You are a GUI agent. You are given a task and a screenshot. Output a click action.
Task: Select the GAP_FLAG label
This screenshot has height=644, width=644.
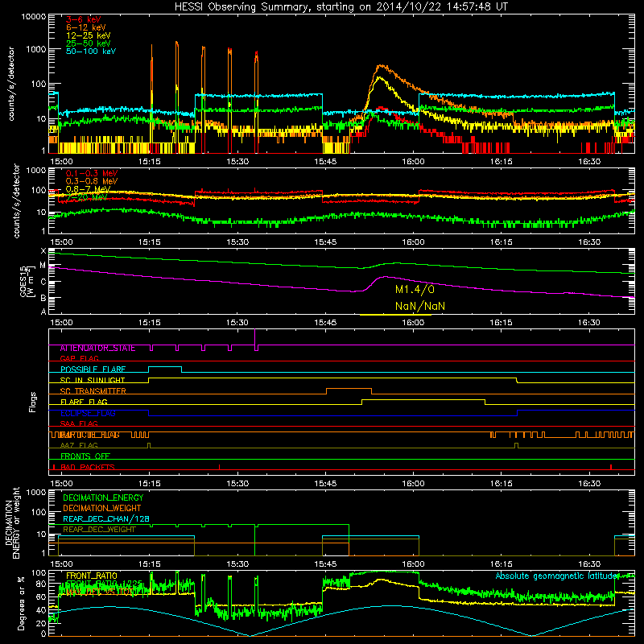click(79, 358)
